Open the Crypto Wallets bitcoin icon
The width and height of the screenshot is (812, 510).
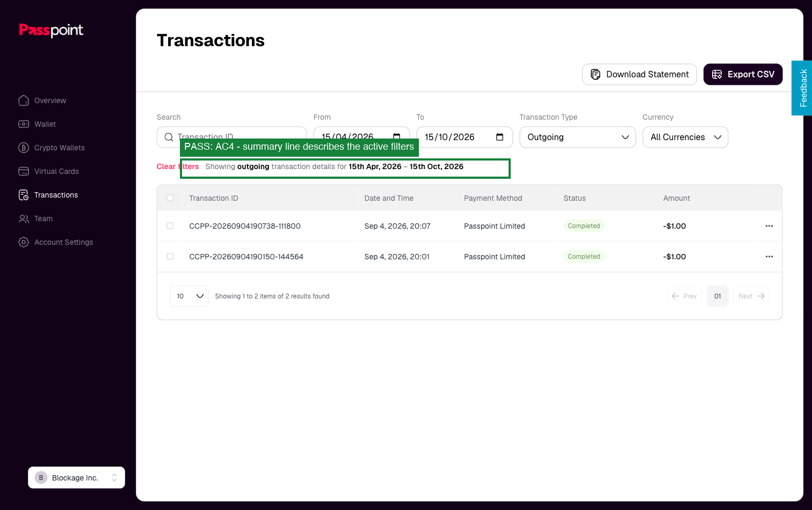24,148
